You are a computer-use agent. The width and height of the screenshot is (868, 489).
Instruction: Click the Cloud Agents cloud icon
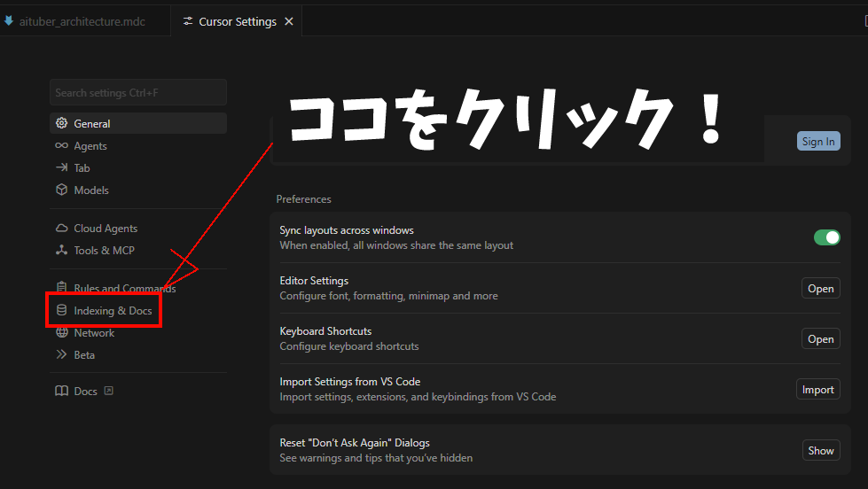61,229
